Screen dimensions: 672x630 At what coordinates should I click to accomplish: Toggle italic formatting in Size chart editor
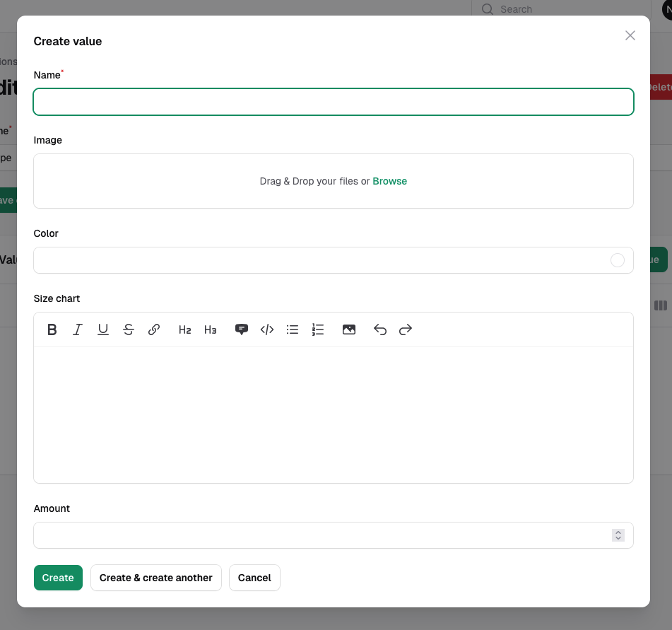[x=78, y=329]
